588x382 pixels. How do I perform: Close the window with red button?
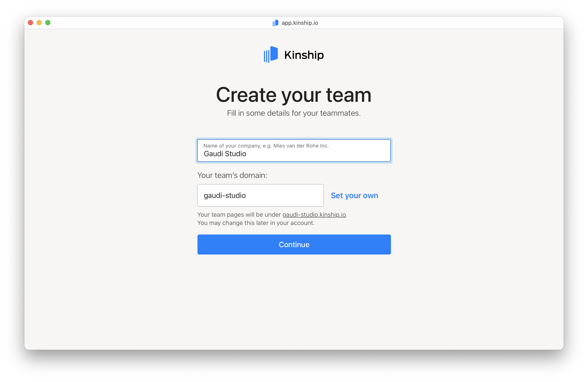pyautogui.click(x=31, y=23)
